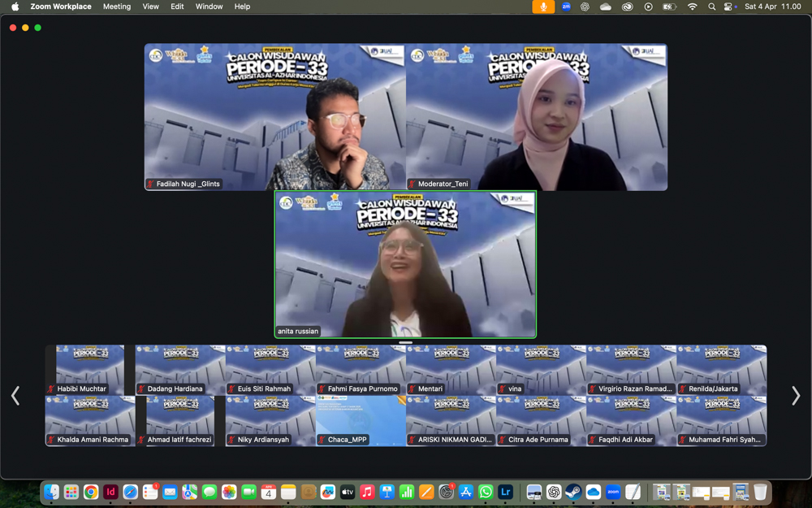The width and height of the screenshot is (812, 508).
Task: Click the orange microphone indicator in menu bar
Action: point(543,7)
